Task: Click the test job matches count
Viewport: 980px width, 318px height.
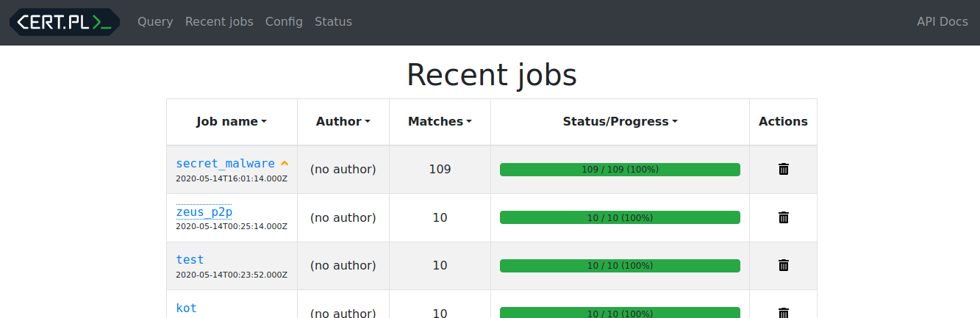Action: point(440,266)
